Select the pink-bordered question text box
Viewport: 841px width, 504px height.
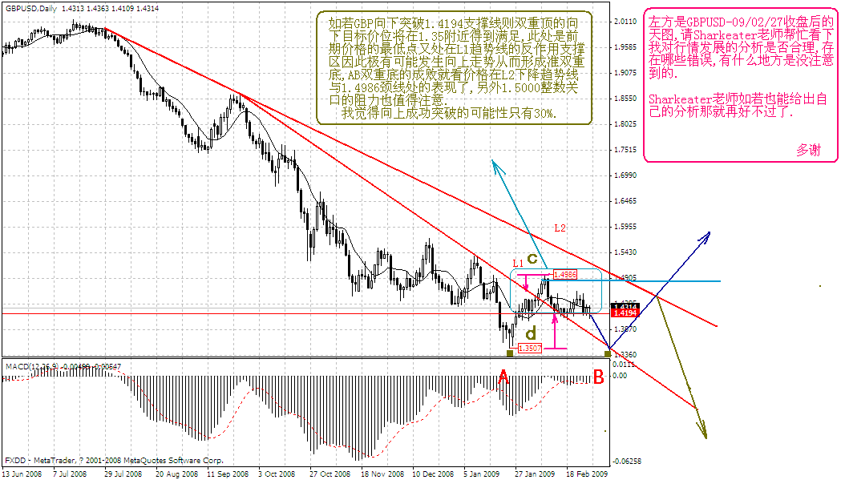click(x=740, y=85)
